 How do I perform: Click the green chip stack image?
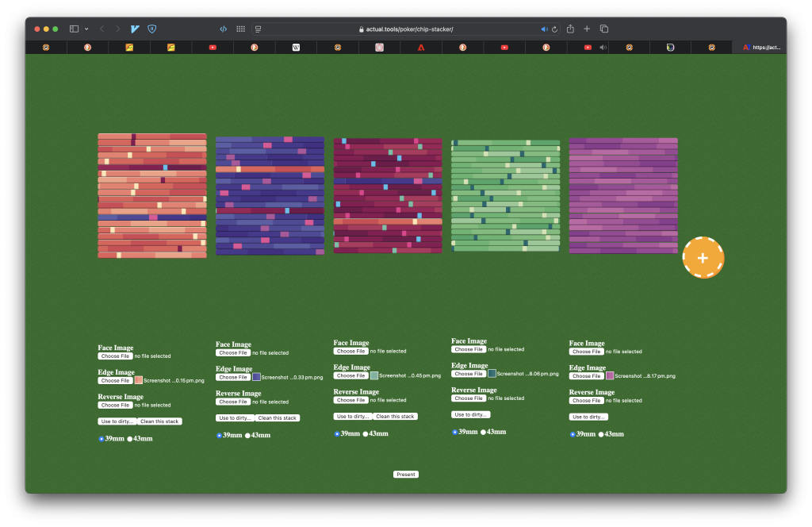505,196
